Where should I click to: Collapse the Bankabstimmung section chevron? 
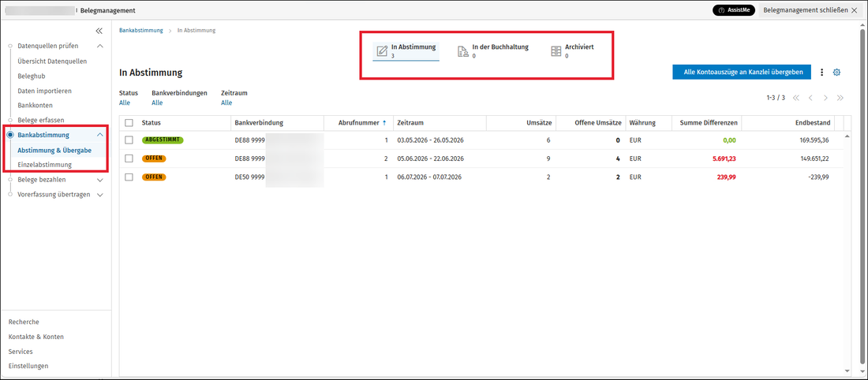click(99, 135)
